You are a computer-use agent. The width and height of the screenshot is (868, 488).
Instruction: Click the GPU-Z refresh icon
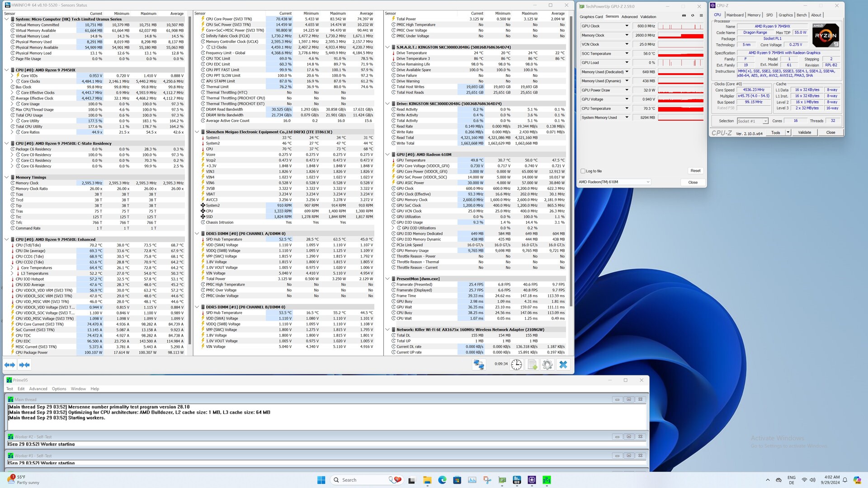click(x=693, y=15)
